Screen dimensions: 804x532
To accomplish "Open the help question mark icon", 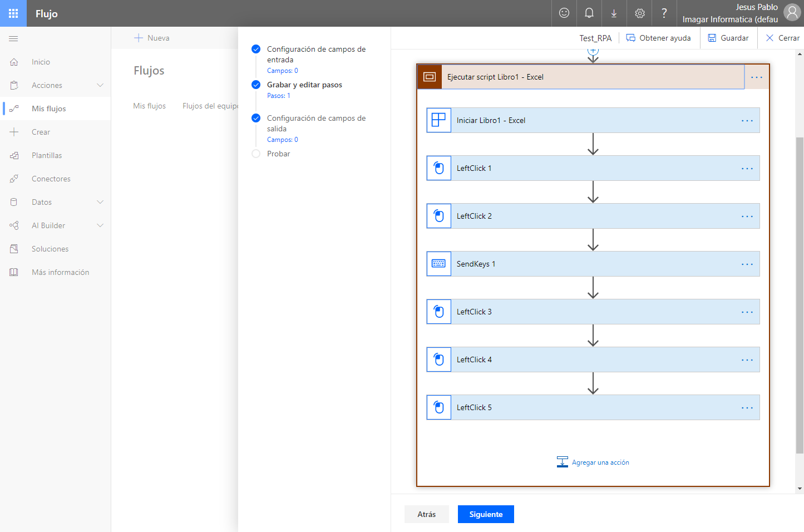I will click(x=664, y=13).
